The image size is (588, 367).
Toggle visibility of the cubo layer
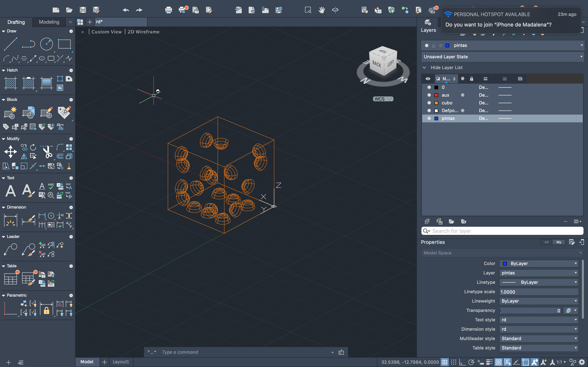pos(429,103)
